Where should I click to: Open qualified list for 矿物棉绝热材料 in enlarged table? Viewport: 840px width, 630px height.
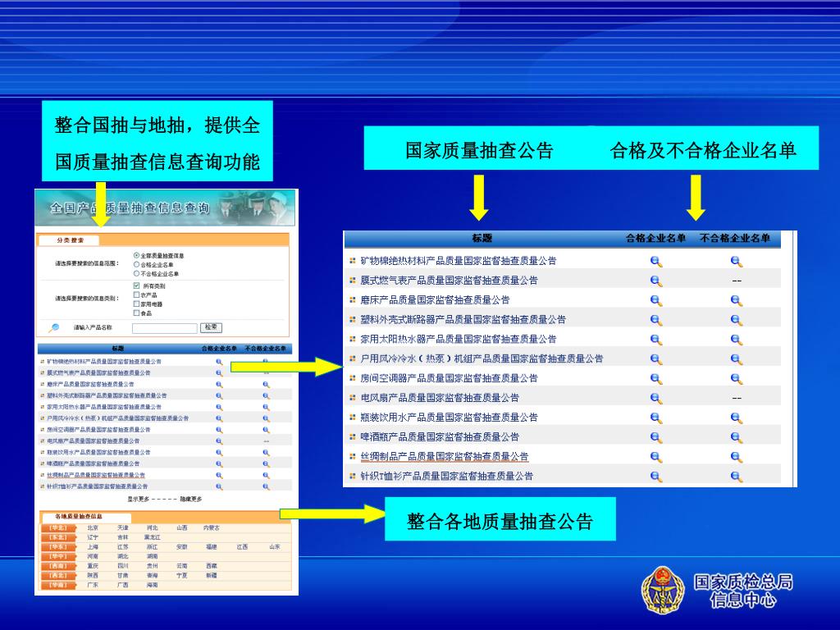pos(656,262)
